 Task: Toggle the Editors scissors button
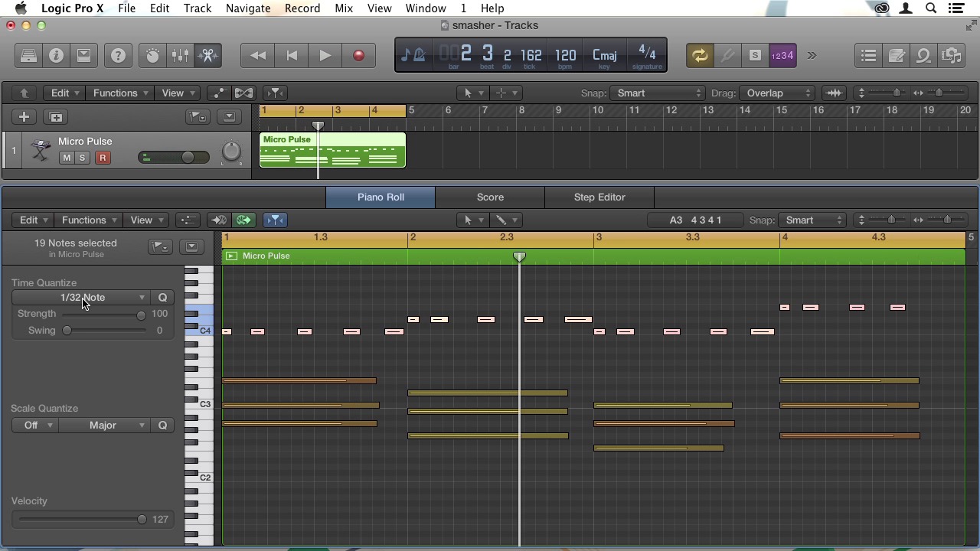coord(207,56)
